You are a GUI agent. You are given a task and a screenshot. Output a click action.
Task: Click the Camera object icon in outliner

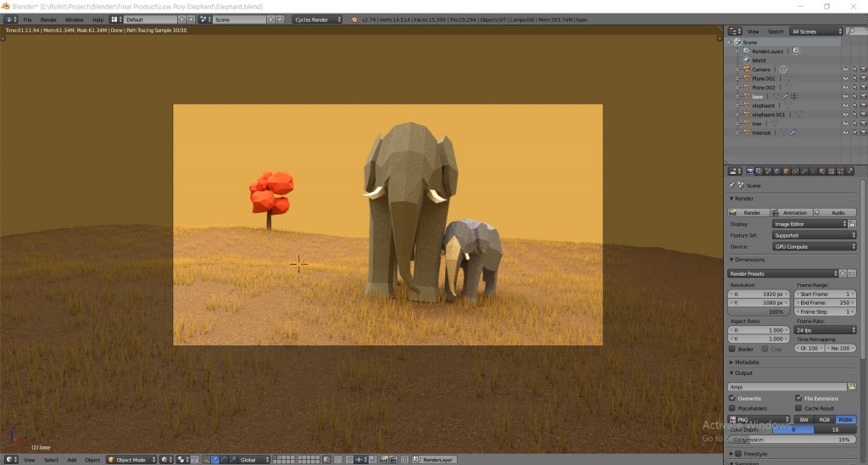point(746,70)
